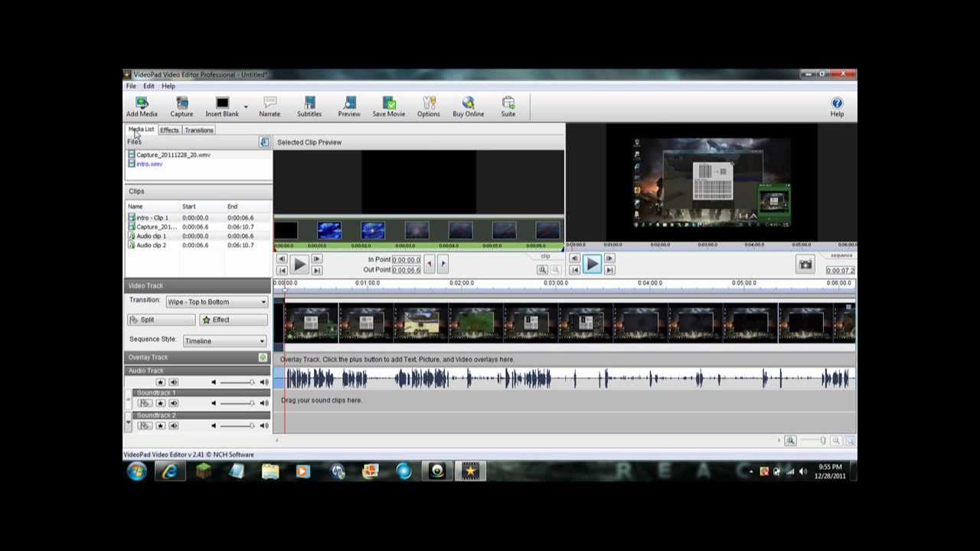Open the Options settings icon

(x=429, y=106)
